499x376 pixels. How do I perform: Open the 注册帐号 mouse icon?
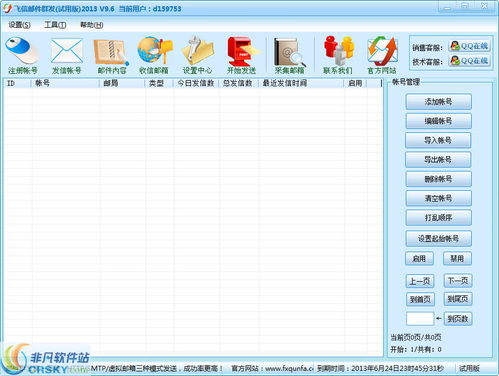tap(23, 55)
